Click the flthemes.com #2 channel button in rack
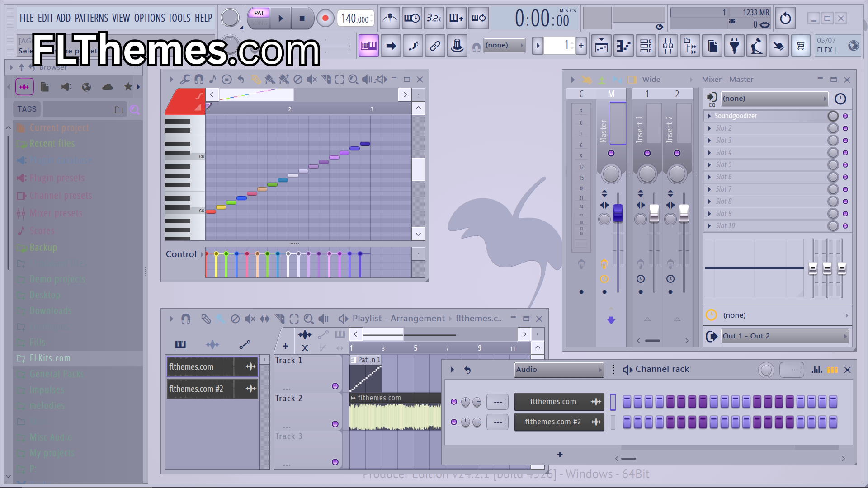 tap(559, 422)
